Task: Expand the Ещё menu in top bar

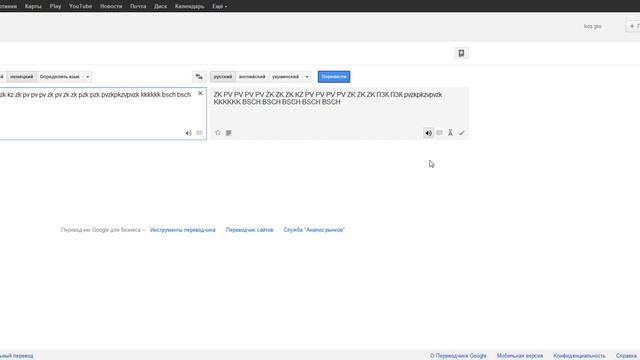Action: pos(220,6)
